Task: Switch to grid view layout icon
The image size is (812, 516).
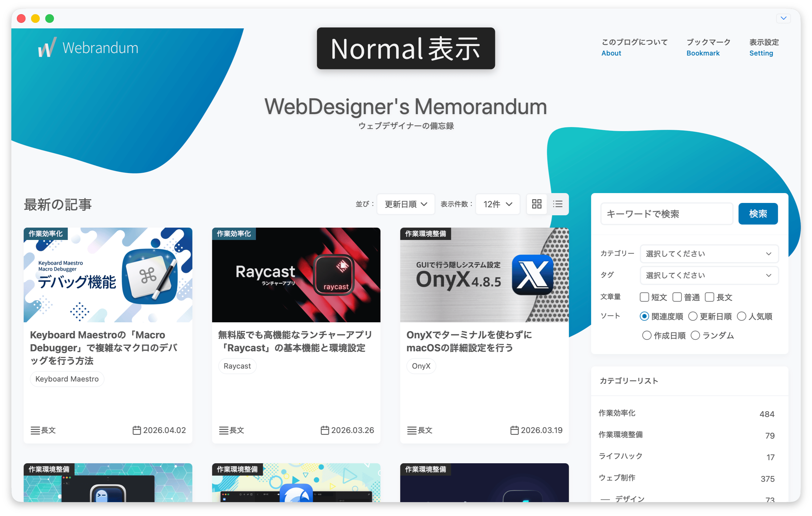Action: pos(537,204)
